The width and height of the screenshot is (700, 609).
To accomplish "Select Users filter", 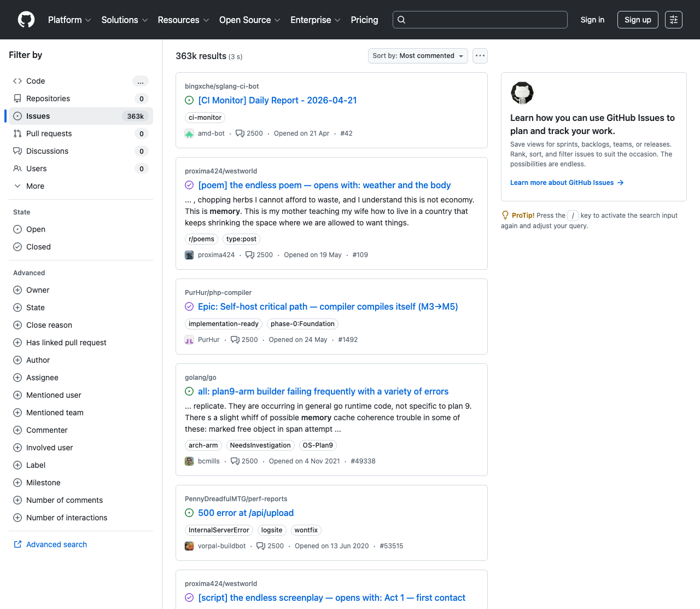I will (x=81, y=169).
